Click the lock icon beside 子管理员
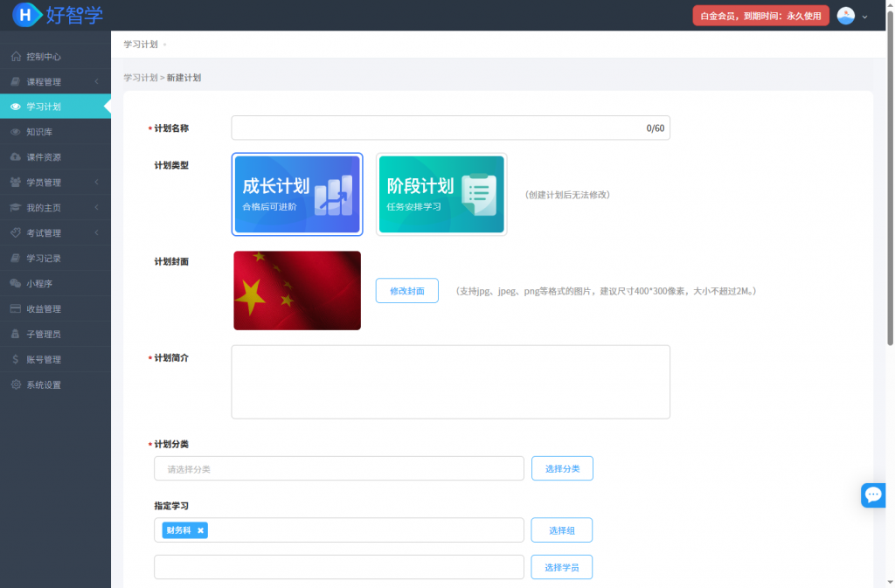Image resolution: width=895 pixels, height=588 pixels. [x=16, y=335]
